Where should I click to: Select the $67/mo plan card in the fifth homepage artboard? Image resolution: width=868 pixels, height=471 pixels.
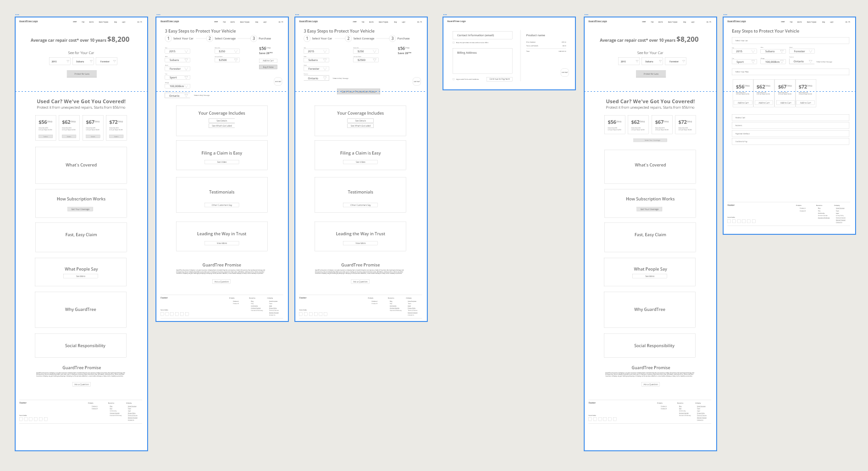(661, 125)
